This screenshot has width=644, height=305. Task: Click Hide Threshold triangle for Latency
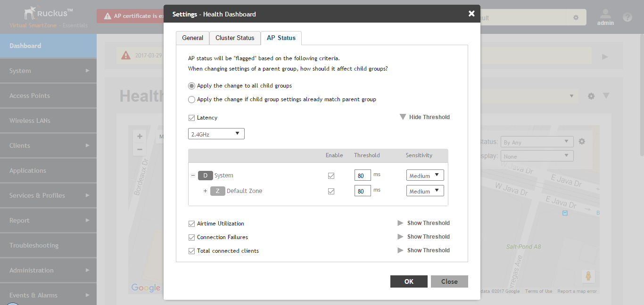[403, 117]
